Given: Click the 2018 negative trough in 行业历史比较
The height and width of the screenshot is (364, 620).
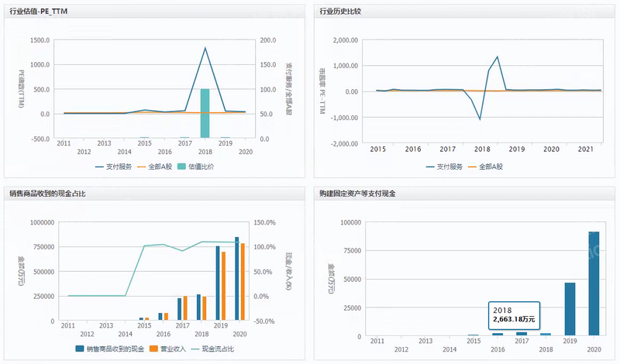Looking at the screenshot, I should 480,119.
